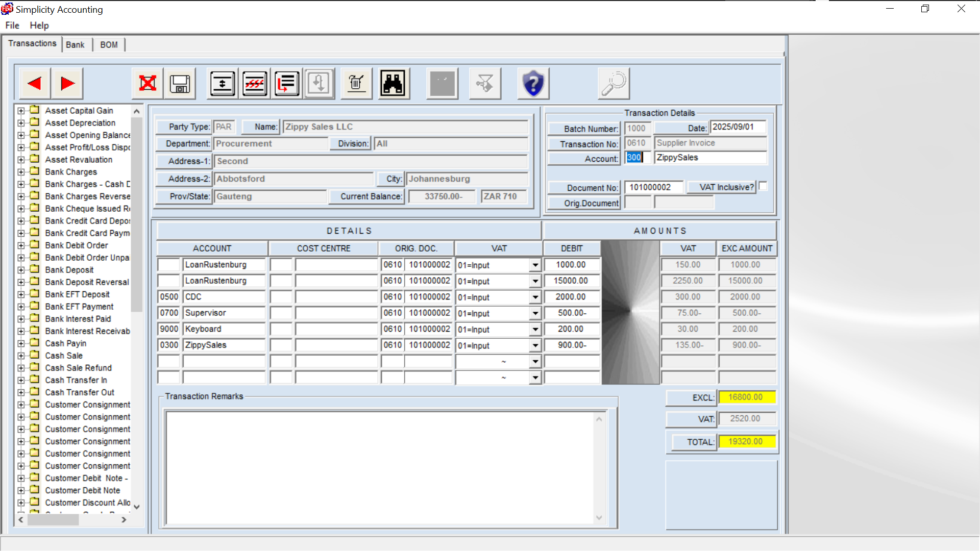Click the yellow EXCL field 16800.00
The height and width of the screenshot is (551, 980).
[747, 397]
